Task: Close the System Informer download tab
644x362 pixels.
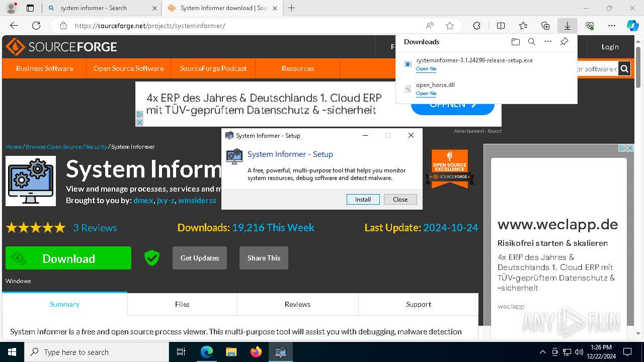Action: [x=276, y=8]
